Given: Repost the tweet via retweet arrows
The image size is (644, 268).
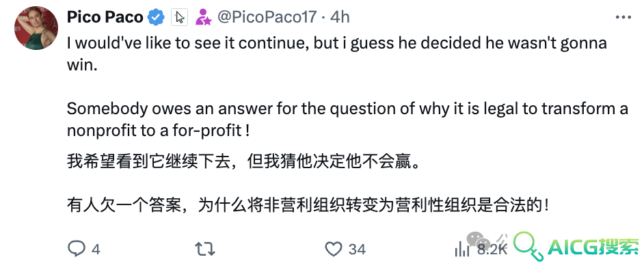Looking at the screenshot, I should 205,249.
